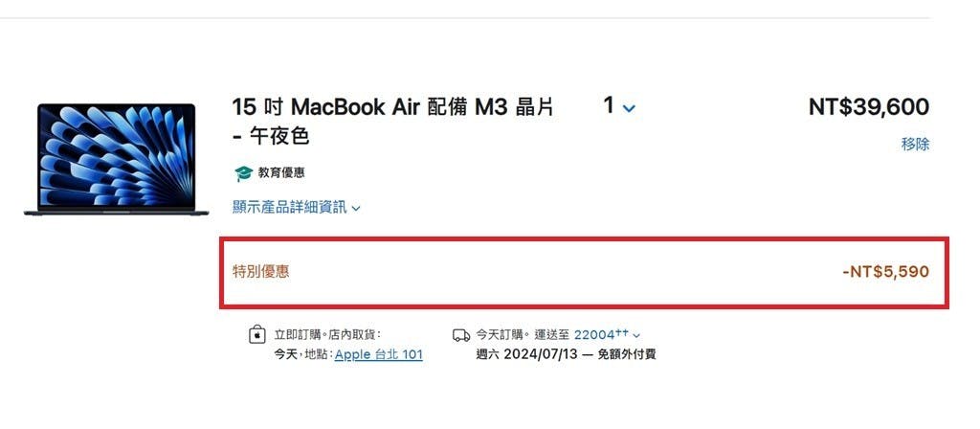The image size is (980, 429).
Task: Click the 今天訂購。運送至 delivery text
Action: click(x=523, y=334)
